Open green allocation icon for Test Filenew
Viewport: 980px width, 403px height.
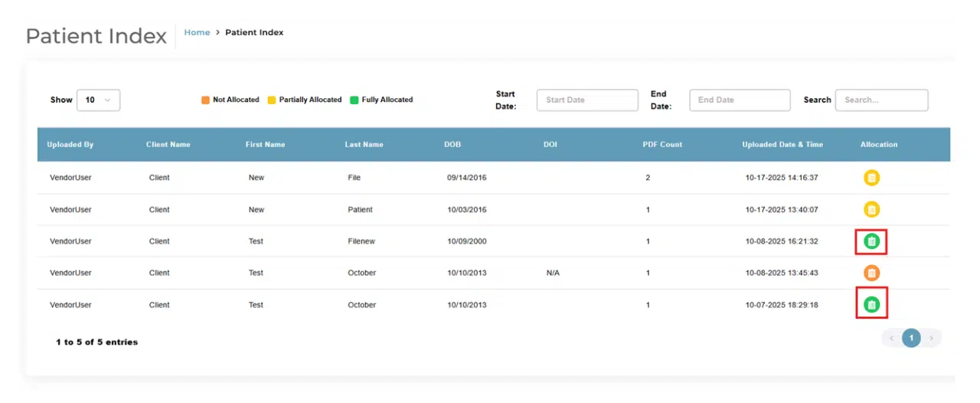point(871,241)
